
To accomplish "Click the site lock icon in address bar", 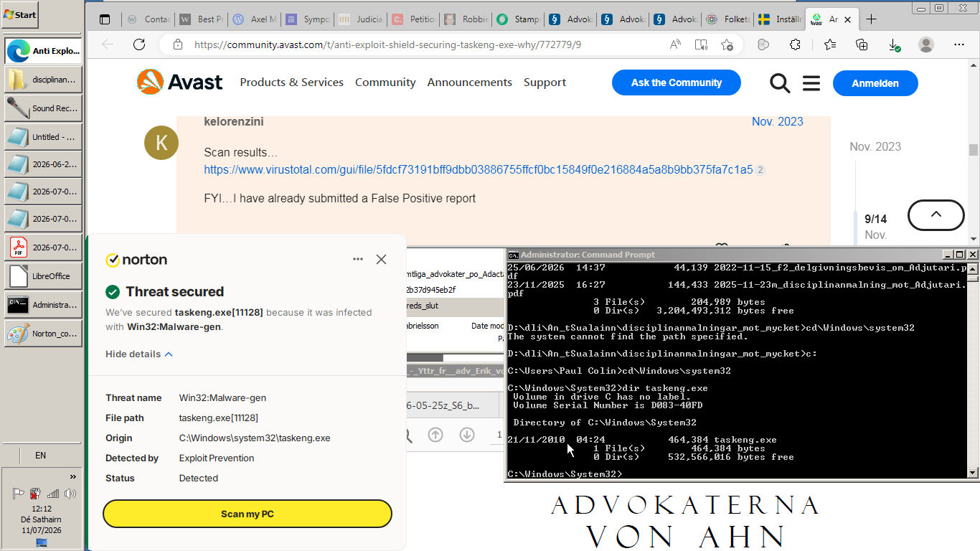I will pyautogui.click(x=176, y=44).
